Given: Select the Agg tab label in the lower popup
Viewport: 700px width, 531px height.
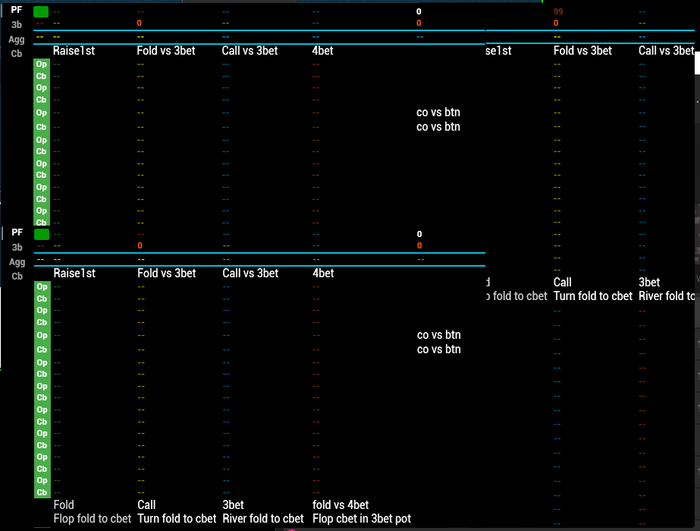Looking at the screenshot, I should coord(17,262).
